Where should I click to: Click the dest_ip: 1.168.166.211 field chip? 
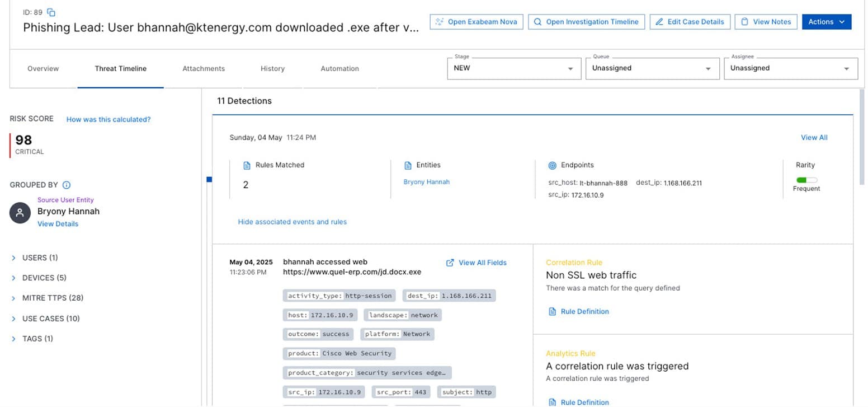click(449, 296)
